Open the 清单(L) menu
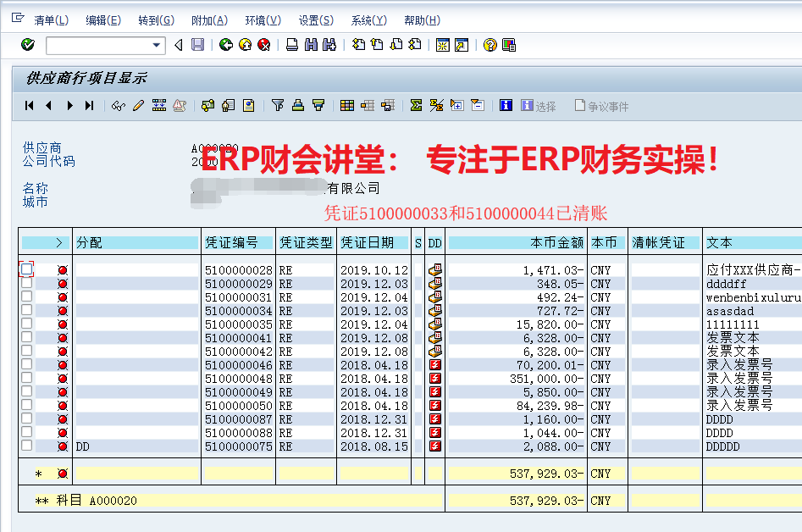This screenshot has height=532, width=802. pyautogui.click(x=51, y=20)
